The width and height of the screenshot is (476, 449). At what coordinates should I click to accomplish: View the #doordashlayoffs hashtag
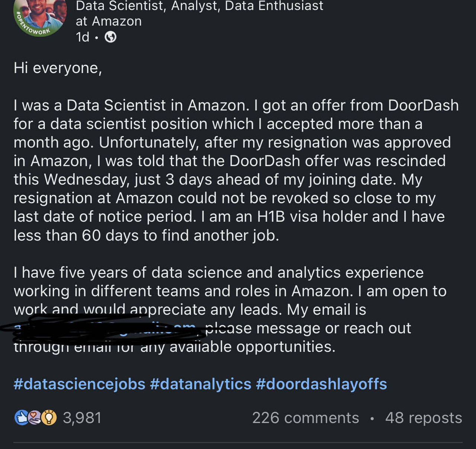(321, 384)
